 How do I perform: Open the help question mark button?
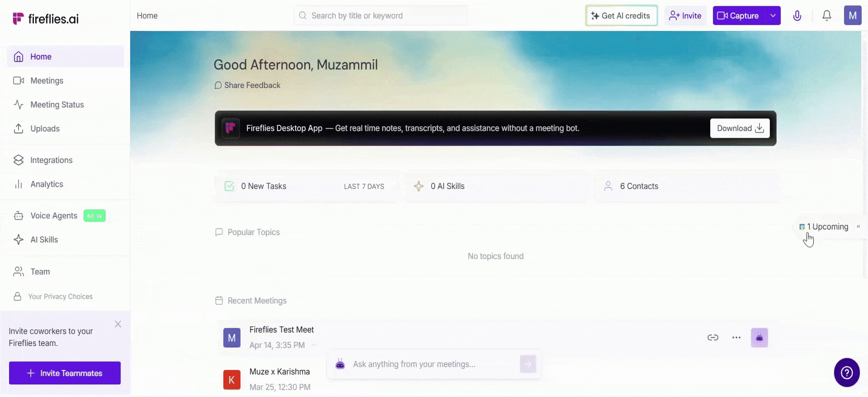click(x=847, y=373)
